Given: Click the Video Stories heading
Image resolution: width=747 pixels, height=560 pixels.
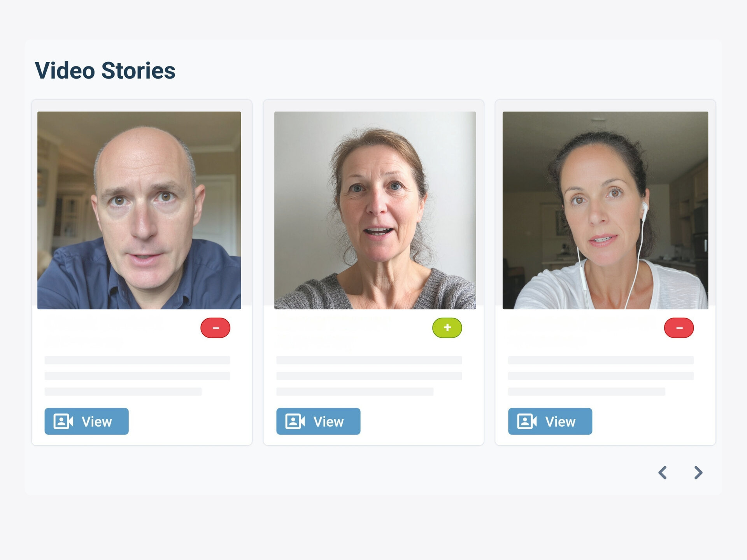Looking at the screenshot, I should pyautogui.click(x=105, y=71).
